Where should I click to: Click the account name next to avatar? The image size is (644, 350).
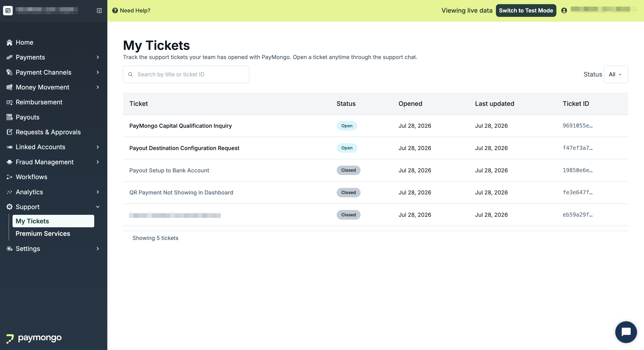pyautogui.click(x=603, y=10)
